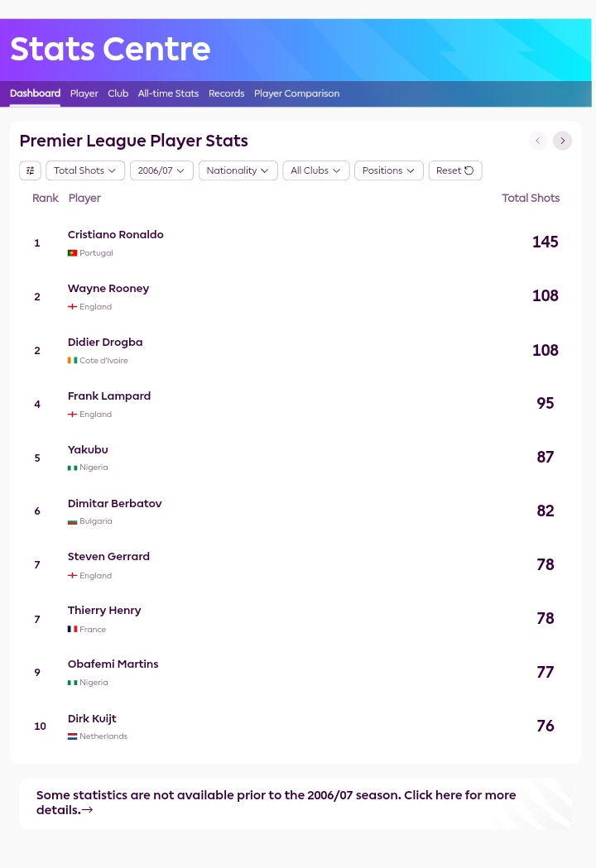Open the Nationality filter dropdown
The width and height of the screenshot is (596, 868).
238,170
